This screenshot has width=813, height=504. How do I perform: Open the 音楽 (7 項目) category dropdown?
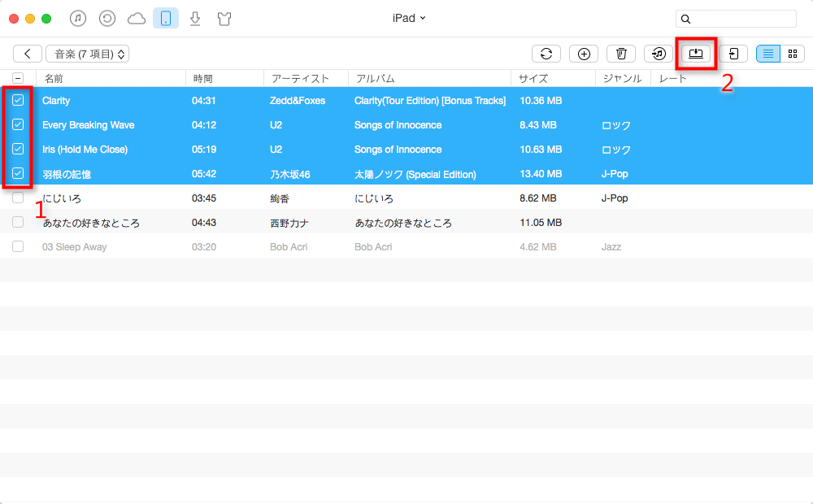pyautogui.click(x=87, y=54)
